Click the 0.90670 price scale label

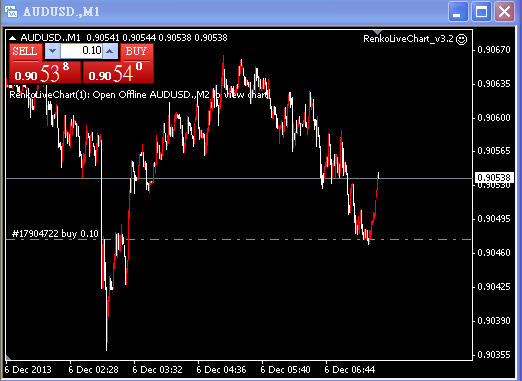[x=494, y=50]
